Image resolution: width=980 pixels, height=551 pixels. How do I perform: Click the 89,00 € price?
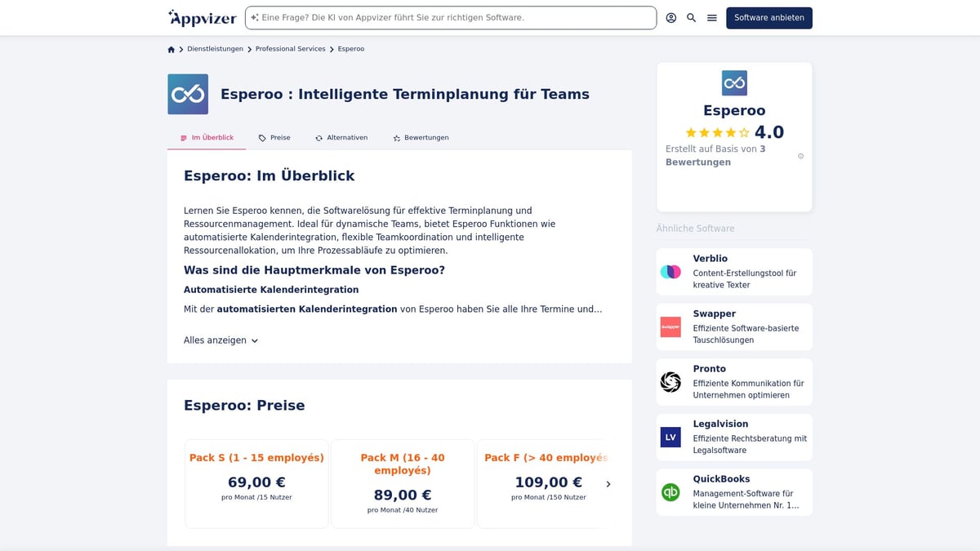[x=403, y=495]
